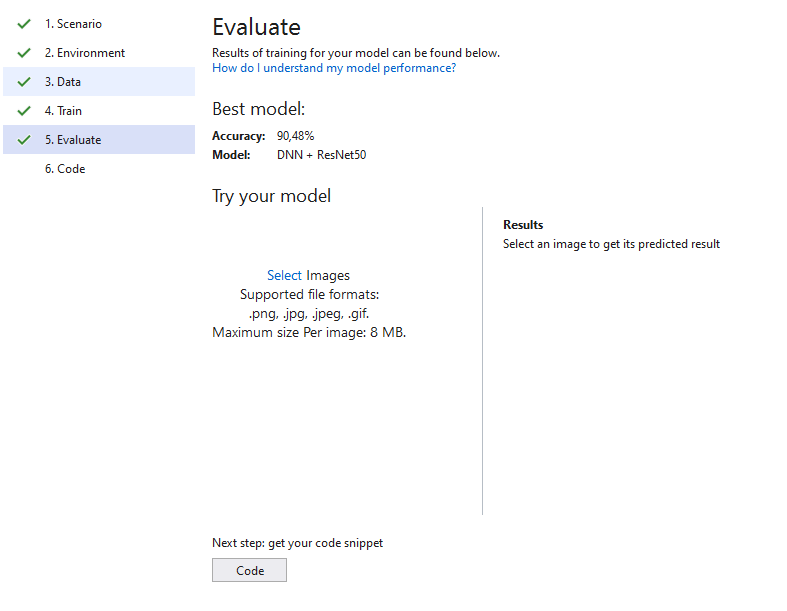
Task: Click 'Results of training for your model' description
Action: tap(356, 53)
